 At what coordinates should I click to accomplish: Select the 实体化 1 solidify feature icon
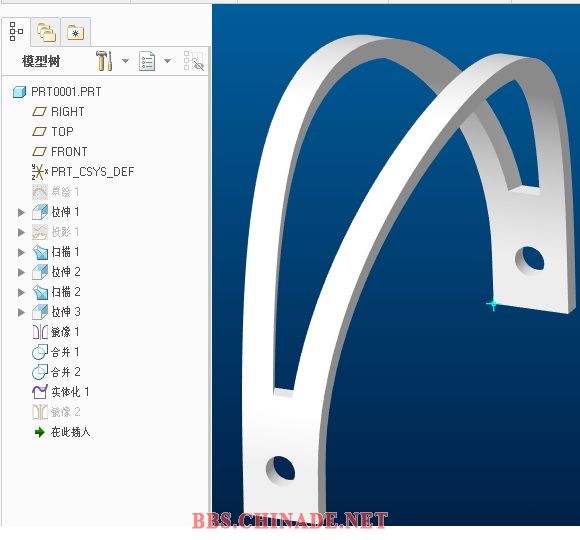point(40,392)
